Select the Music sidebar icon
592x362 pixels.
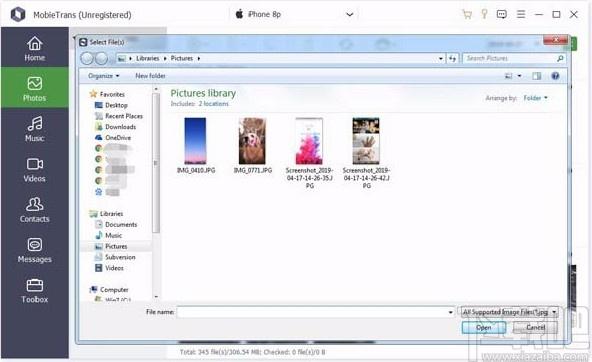click(34, 129)
